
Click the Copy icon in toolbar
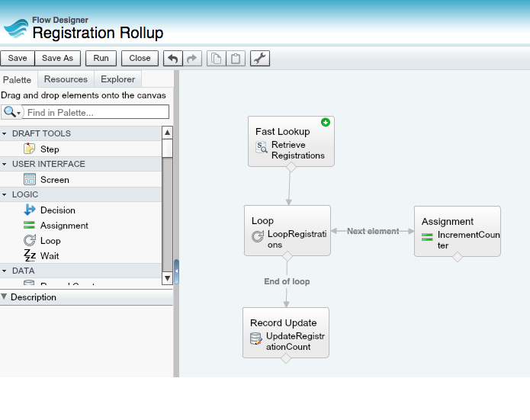(217, 59)
